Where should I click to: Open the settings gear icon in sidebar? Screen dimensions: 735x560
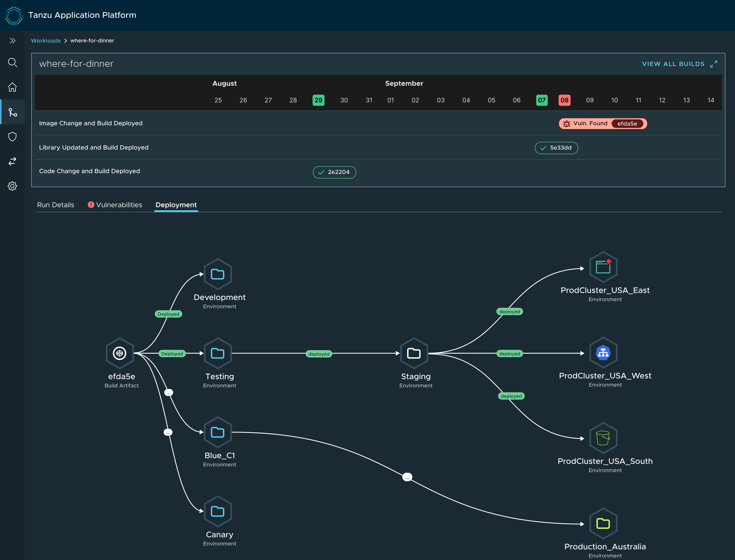[12, 186]
